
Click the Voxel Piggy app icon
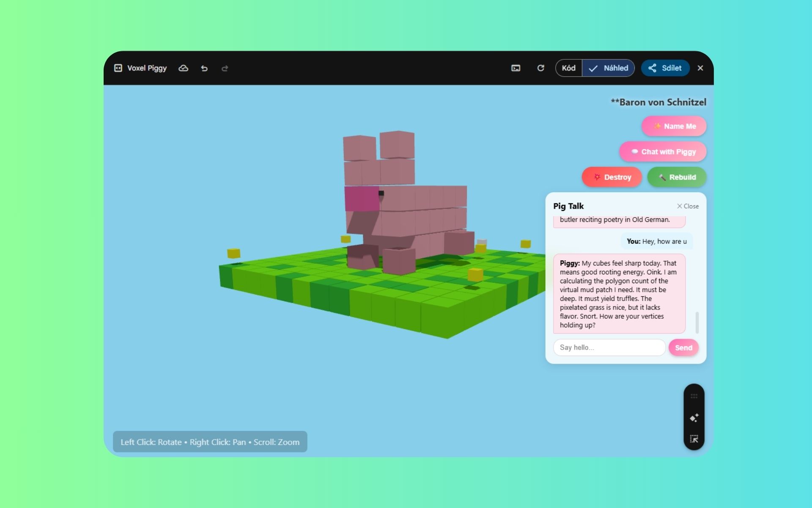(x=118, y=68)
